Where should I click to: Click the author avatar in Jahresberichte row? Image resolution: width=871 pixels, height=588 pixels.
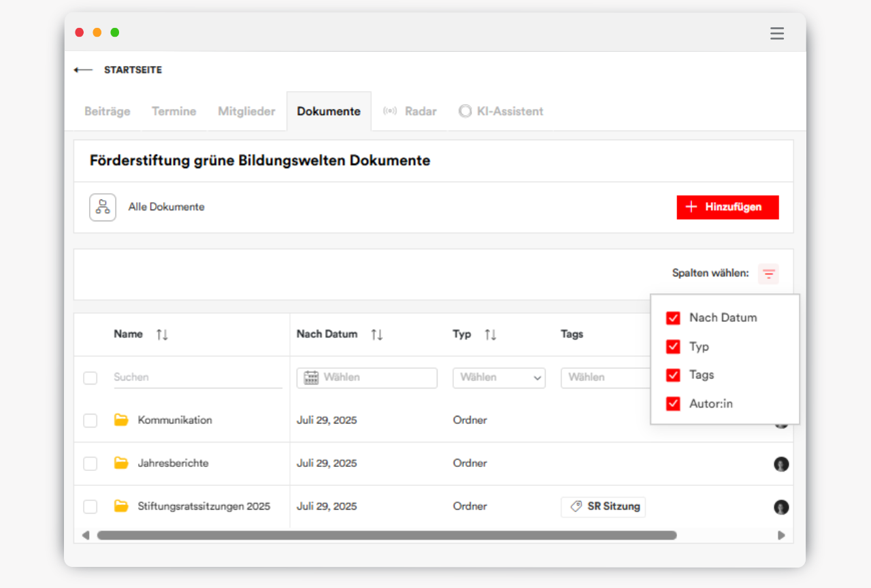[x=780, y=464]
